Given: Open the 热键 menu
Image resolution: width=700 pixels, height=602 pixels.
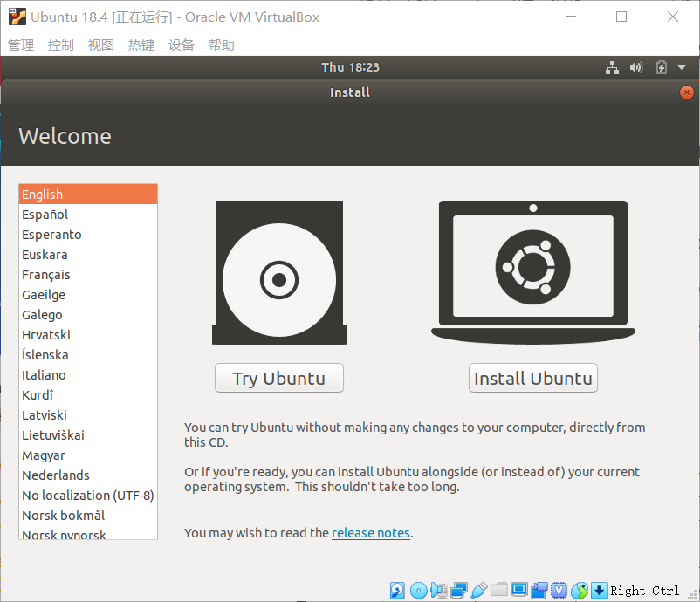Looking at the screenshot, I should 141,45.
